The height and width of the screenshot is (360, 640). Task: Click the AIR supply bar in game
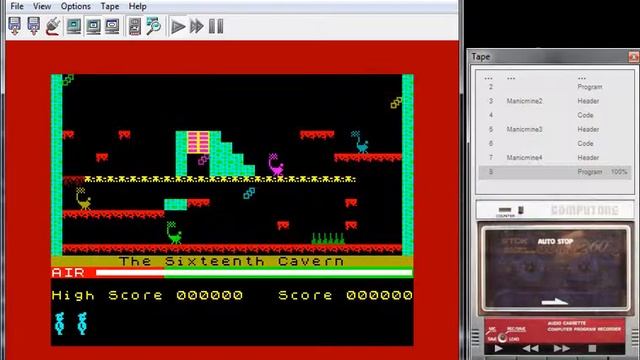(x=254, y=273)
